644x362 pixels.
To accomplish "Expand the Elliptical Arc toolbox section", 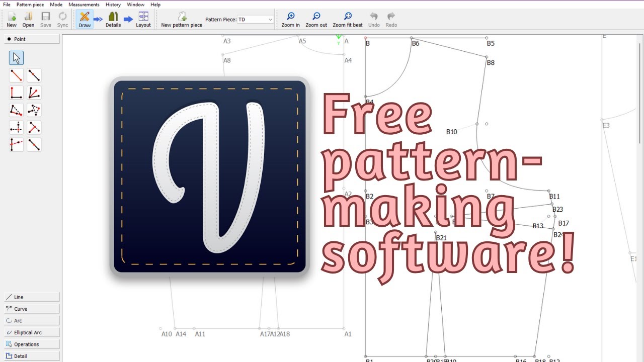I will (32, 332).
